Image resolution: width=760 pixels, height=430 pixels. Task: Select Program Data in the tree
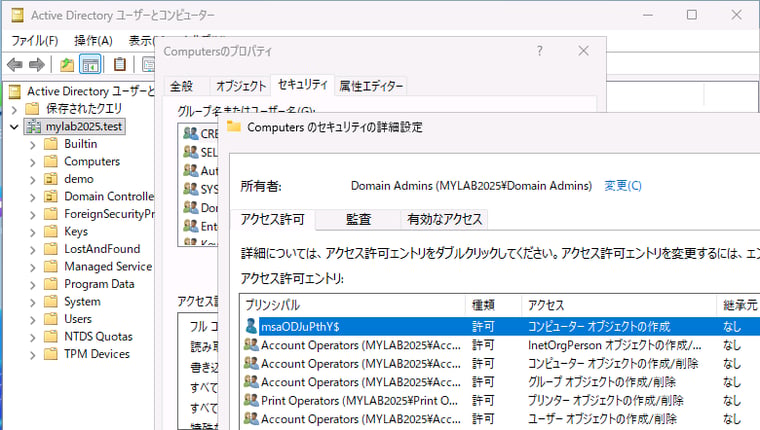coord(99,284)
